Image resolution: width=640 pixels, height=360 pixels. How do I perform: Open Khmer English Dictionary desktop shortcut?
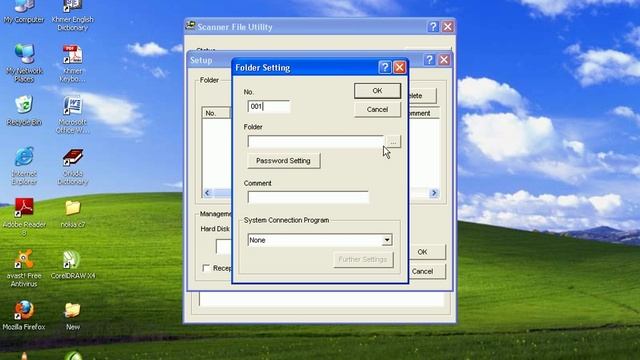(x=73, y=16)
